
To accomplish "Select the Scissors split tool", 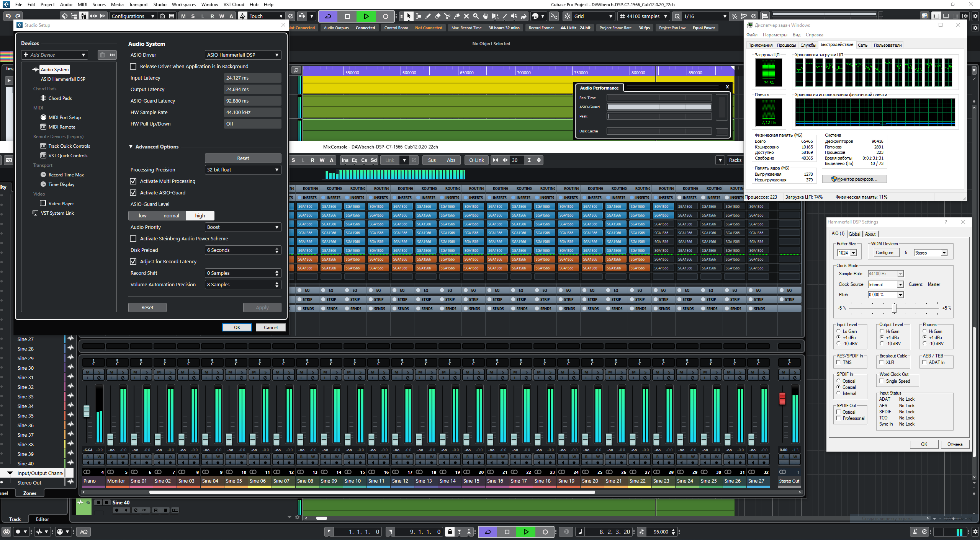I will (447, 16).
